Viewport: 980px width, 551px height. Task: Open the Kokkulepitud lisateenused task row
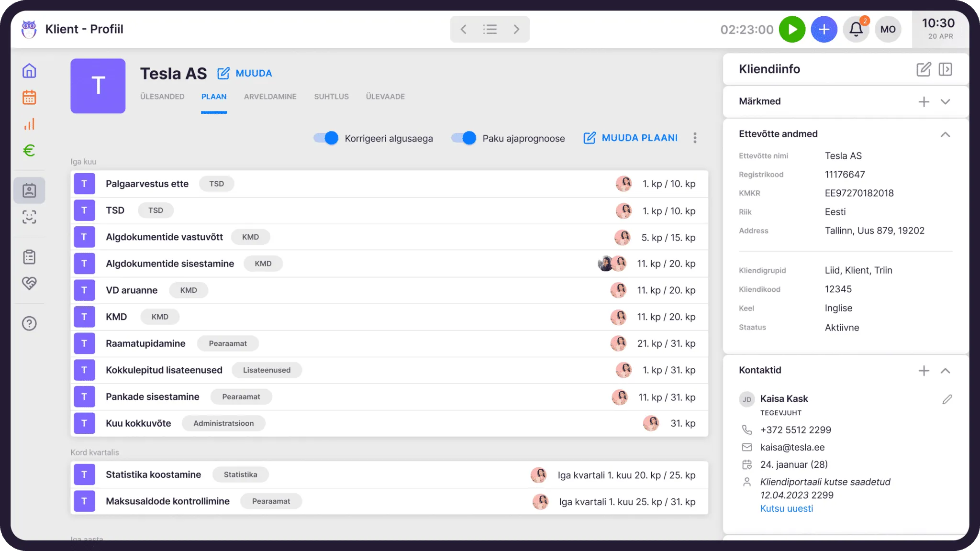click(390, 370)
